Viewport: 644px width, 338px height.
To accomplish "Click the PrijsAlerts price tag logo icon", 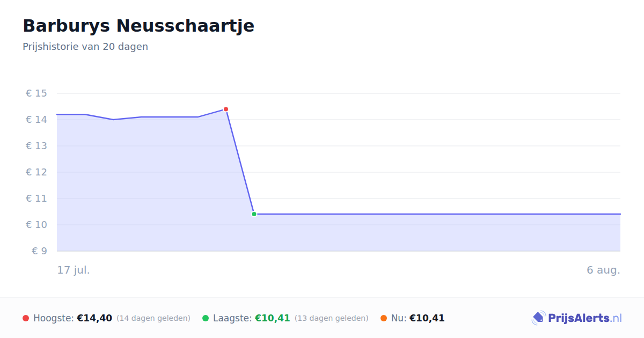I will (538, 318).
